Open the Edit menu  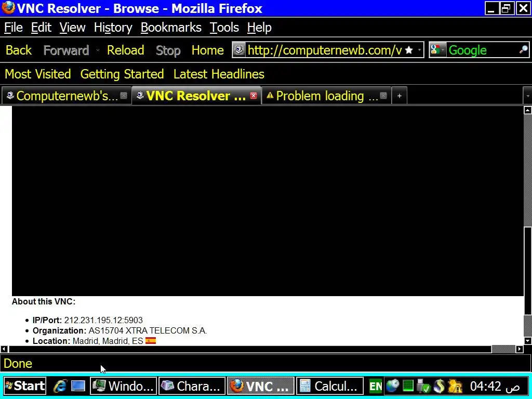pos(41,28)
